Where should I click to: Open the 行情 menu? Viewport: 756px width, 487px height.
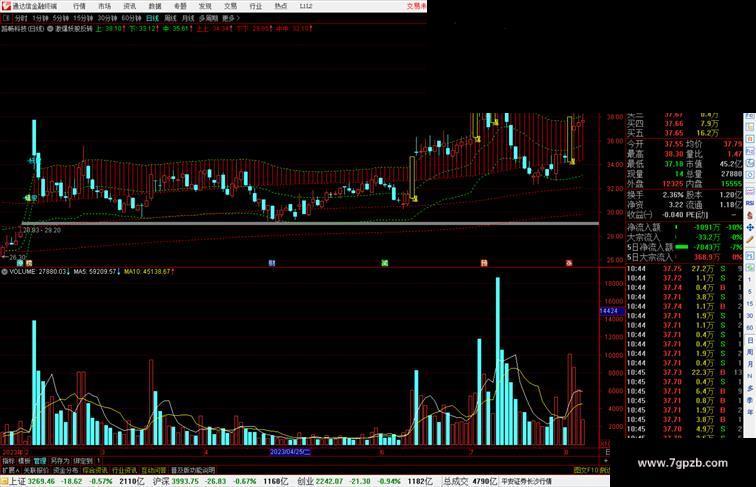(x=79, y=6)
